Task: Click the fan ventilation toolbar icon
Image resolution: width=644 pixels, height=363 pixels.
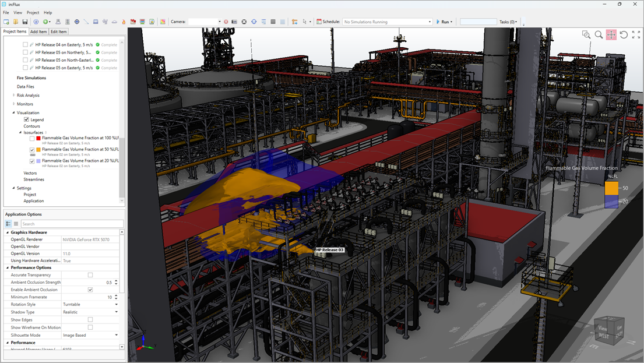Action: (105, 22)
